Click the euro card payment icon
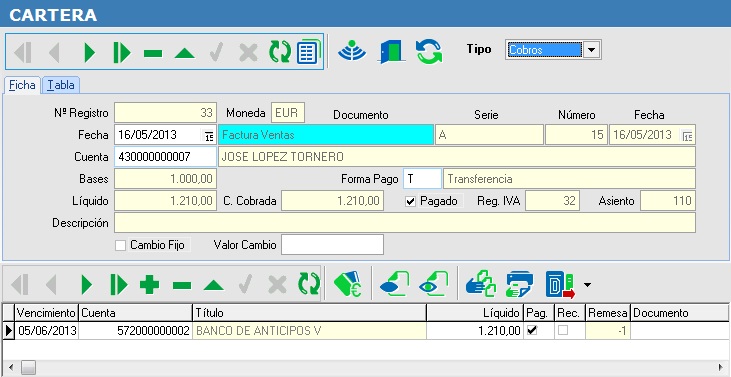Viewport: 731px width, 377px height. pos(348,284)
